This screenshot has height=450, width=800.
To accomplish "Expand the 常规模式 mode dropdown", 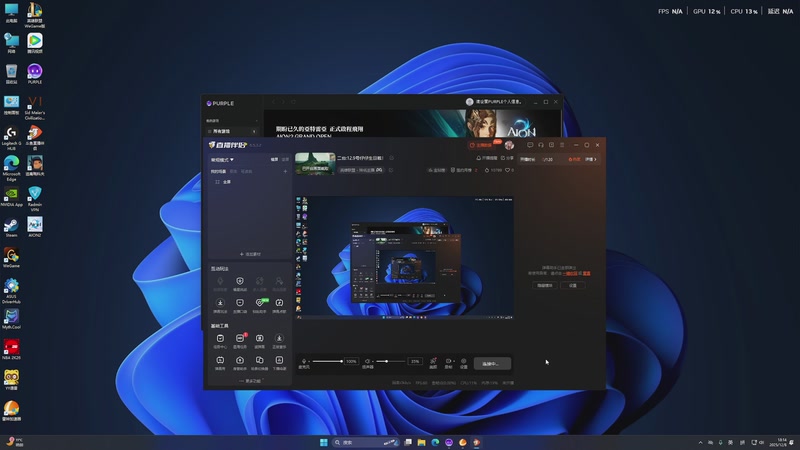I will [x=222, y=160].
